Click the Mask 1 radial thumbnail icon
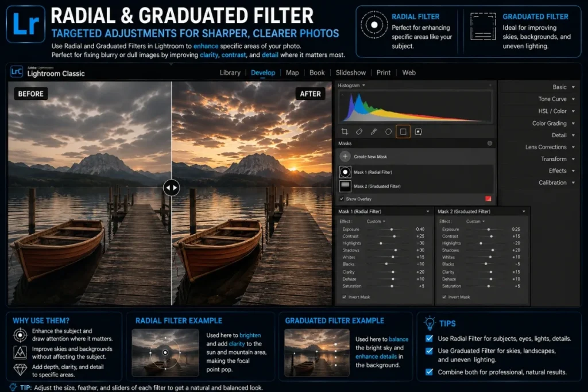Screen dimensions: 588x392 click(x=345, y=172)
